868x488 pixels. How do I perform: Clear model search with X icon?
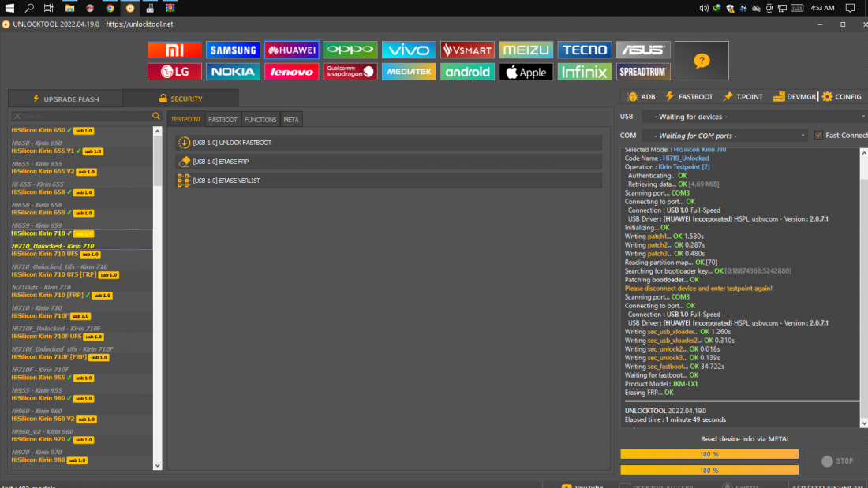coord(17,116)
